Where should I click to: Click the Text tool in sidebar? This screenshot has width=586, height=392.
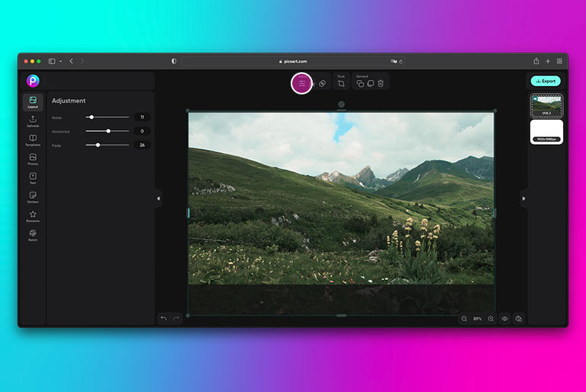click(33, 178)
